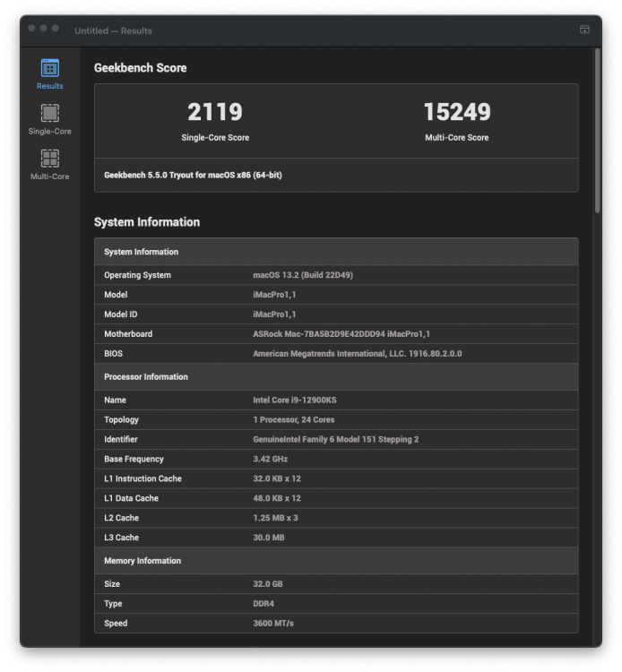Click the share/upload icon in title bar
622x672 pixels.
tap(584, 30)
